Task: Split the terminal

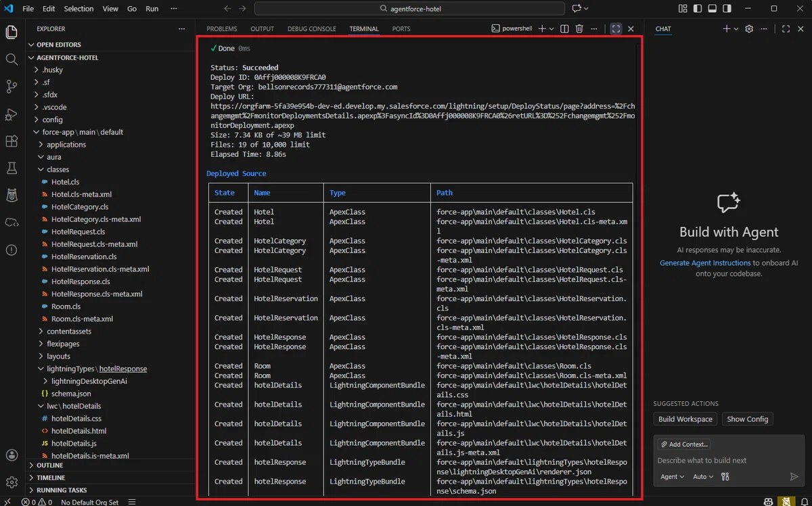Action: click(x=564, y=28)
